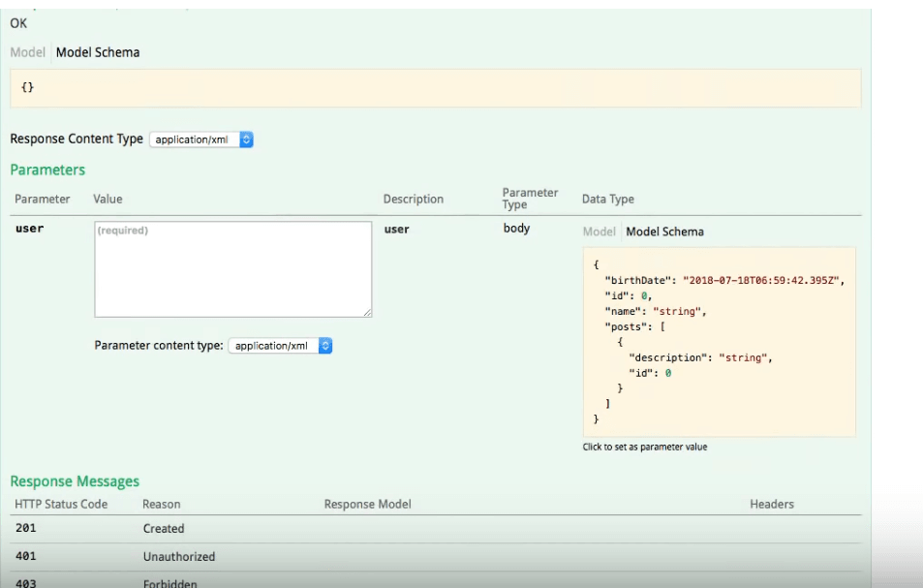The width and height of the screenshot is (923, 588).
Task: Click the Headers column header
Action: click(772, 504)
